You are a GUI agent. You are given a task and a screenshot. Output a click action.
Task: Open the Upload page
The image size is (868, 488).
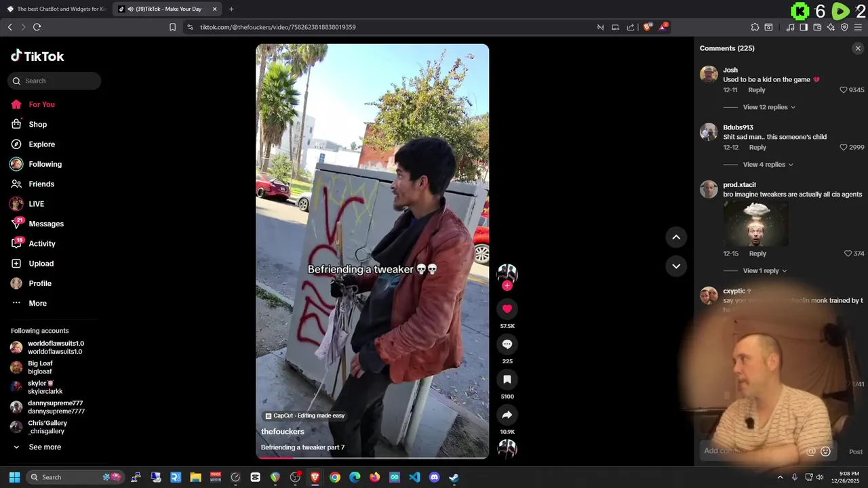[41, 264]
